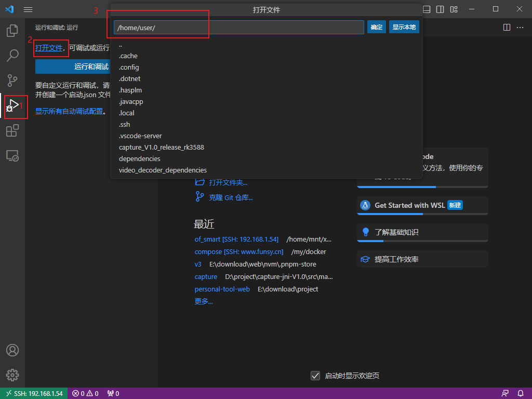Open recent personal-tool-web project
Image resolution: width=532 pixels, height=399 pixels.
tap(222, 289)
